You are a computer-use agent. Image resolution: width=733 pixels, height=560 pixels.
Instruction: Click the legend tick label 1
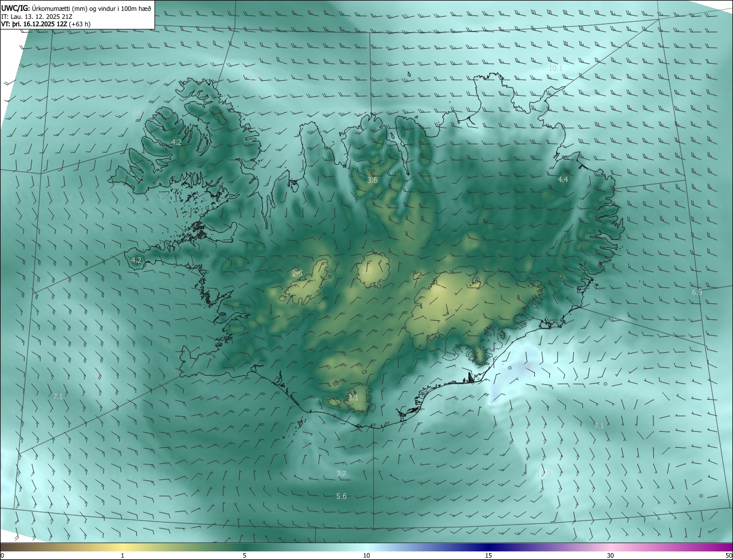pos(123,556)
